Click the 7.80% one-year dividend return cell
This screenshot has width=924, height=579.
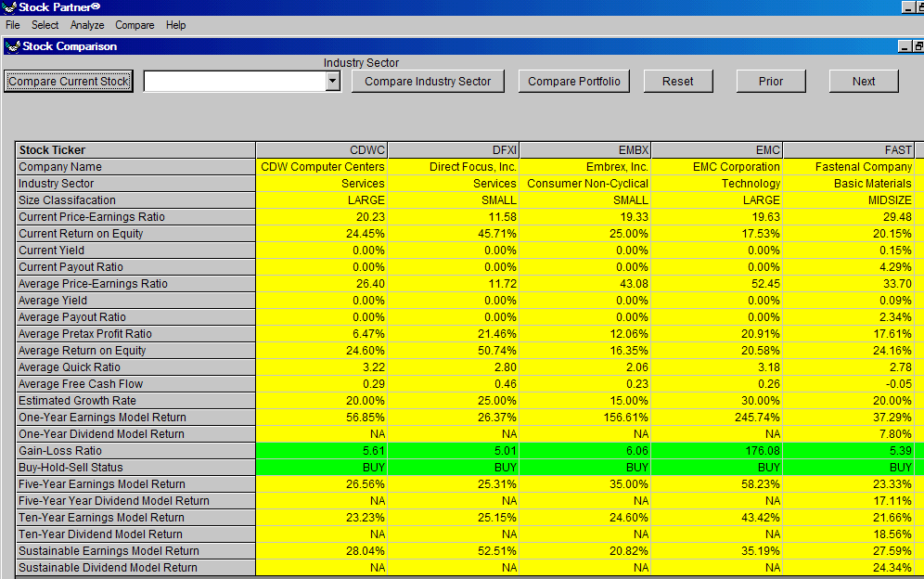tap(849, 434)
